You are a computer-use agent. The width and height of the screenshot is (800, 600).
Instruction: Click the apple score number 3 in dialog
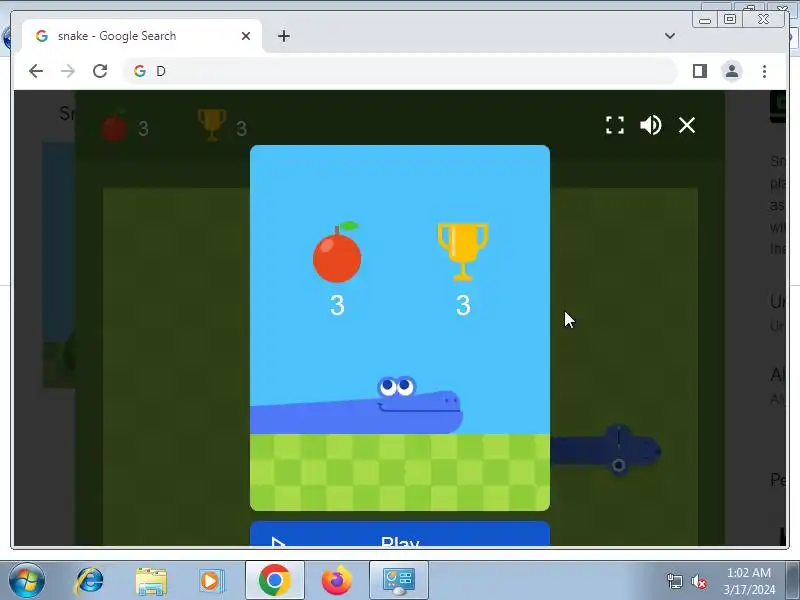pos(337,305)
